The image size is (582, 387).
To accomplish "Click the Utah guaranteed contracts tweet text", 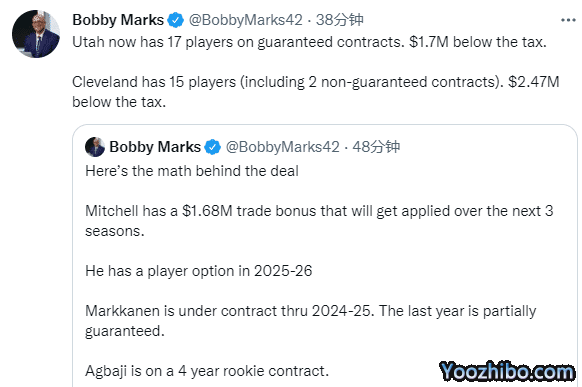I will [309, 42].
